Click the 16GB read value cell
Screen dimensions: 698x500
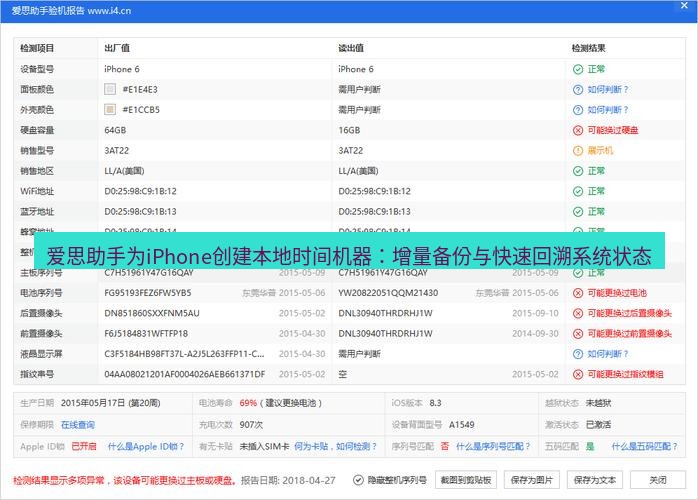click(x=349, y=130)
